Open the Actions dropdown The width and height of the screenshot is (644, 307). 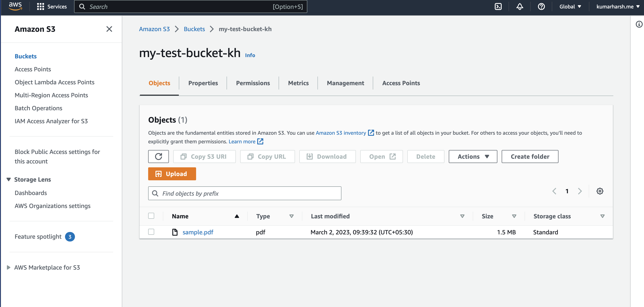[x=473, y=156]
